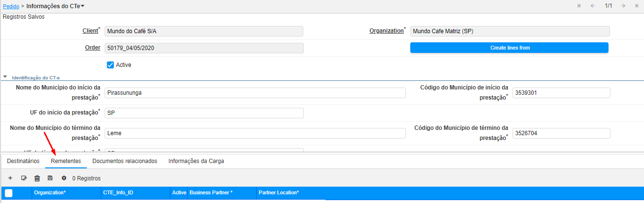The width and height of the screenshot is (644, 203).
Task: Go to the next record arrow
Action: coord(623,6)
